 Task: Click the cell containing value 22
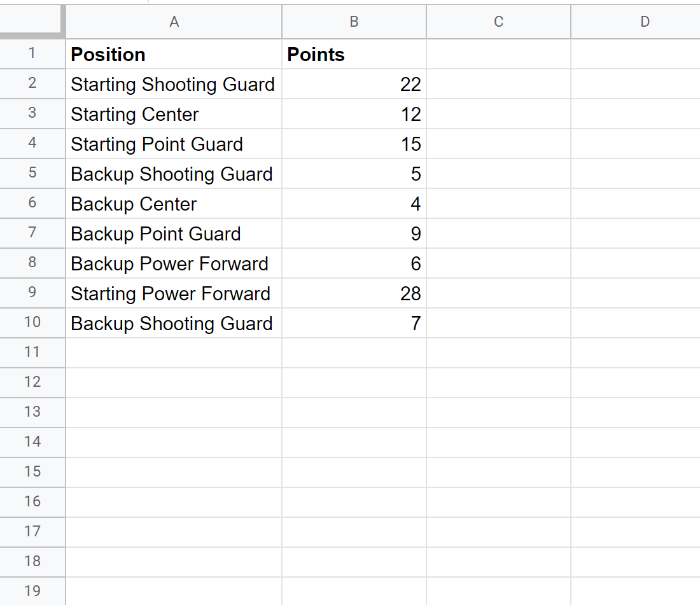354,85
